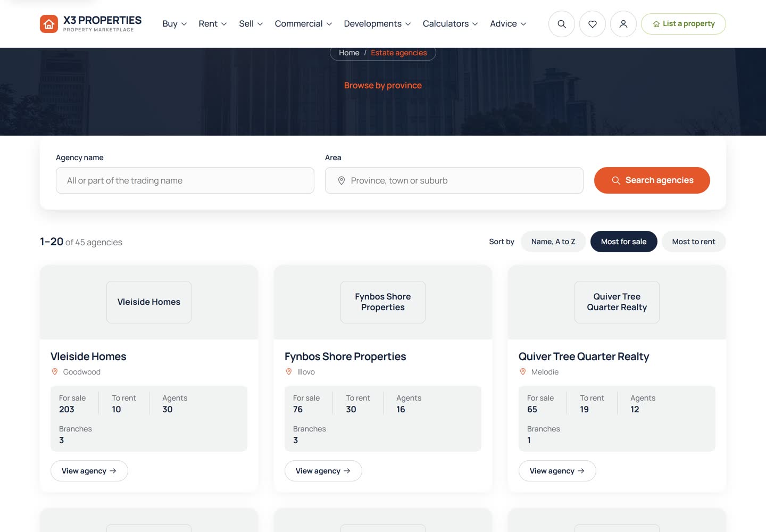
Task: Open Fynbos Shore Properties title link
Action: click(x=345, y=356)
